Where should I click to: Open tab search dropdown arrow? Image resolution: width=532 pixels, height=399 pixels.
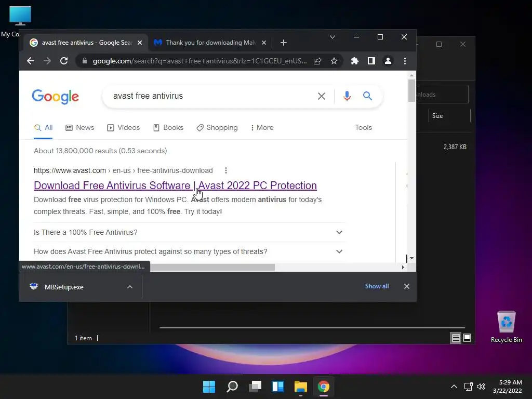pos(332,37)
